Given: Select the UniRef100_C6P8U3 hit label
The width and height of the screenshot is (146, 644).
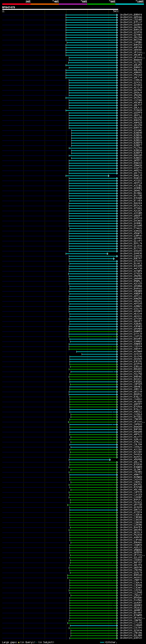Looking at the screenshot, I should point(131,424).
